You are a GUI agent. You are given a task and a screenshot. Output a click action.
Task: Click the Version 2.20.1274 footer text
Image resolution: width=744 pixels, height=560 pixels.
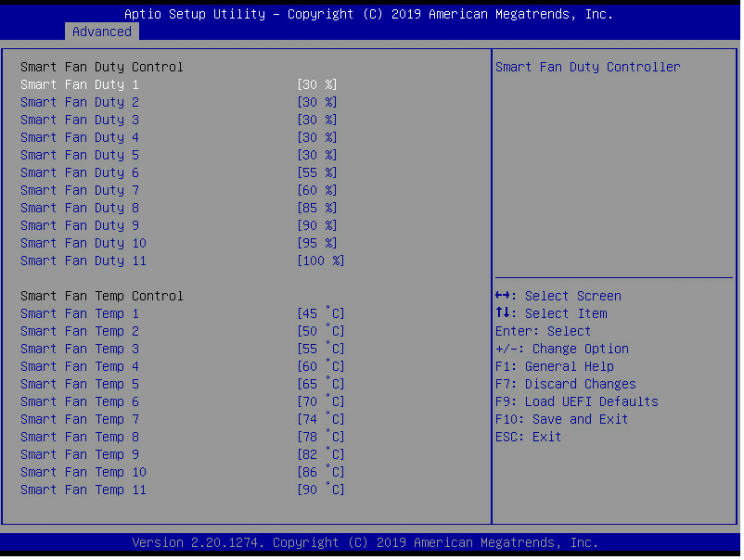pos(365,542)
